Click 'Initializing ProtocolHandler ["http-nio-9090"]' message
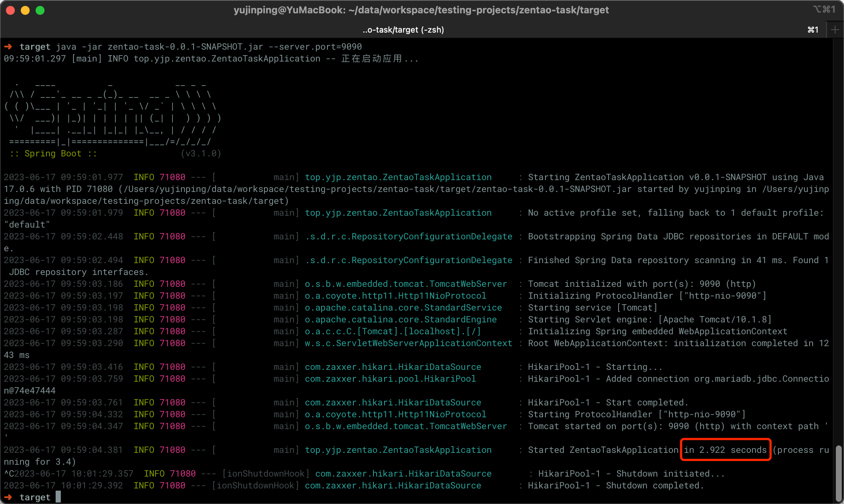Image resolution: width=844 pixels, height=504 pixels. click(x=647, y=296)
